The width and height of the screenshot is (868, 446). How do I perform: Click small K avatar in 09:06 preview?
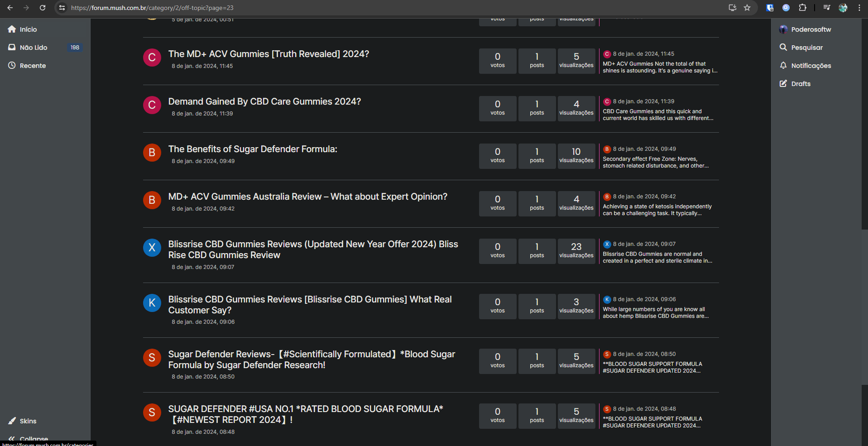(x=607, y=299)
